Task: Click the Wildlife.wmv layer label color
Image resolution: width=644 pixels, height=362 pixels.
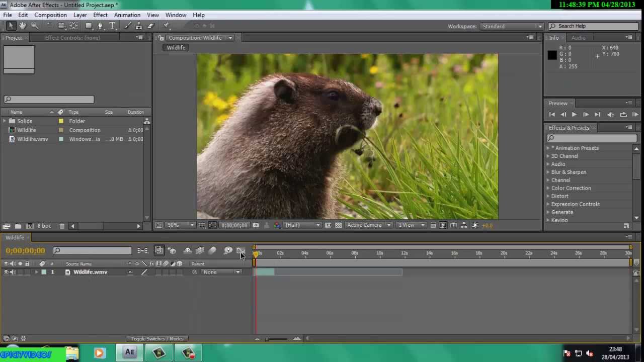Action: point(44,272)
